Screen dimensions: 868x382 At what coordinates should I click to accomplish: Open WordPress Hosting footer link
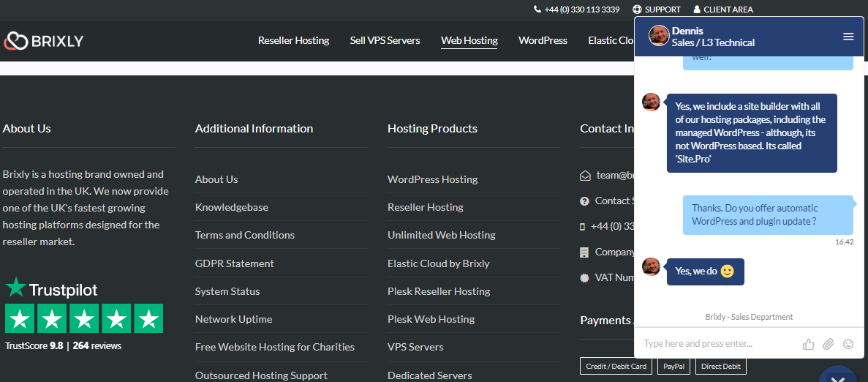432,179
